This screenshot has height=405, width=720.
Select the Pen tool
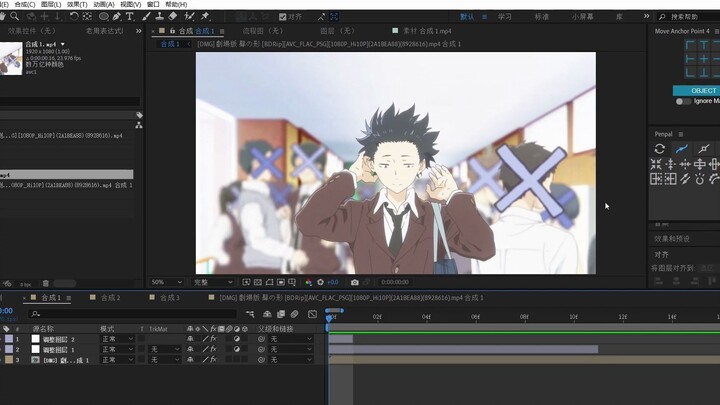[x=117, y=17]
